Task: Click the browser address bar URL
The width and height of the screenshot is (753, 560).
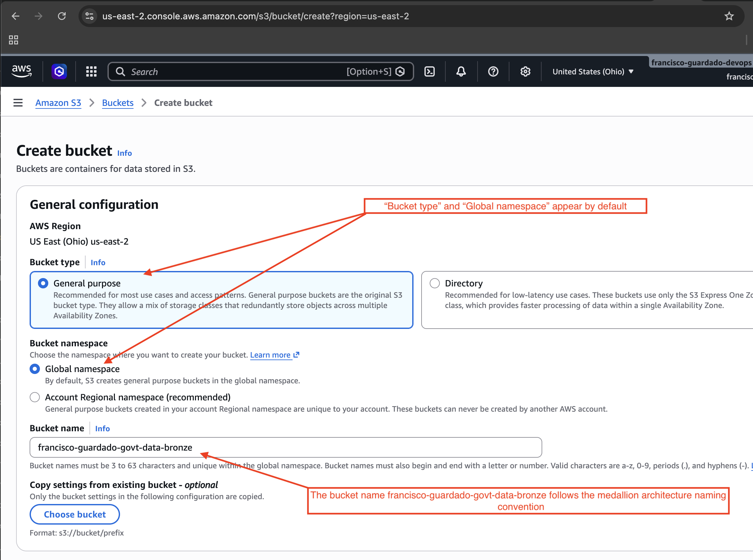Action: pyautogui.click(x=256, y=16)
